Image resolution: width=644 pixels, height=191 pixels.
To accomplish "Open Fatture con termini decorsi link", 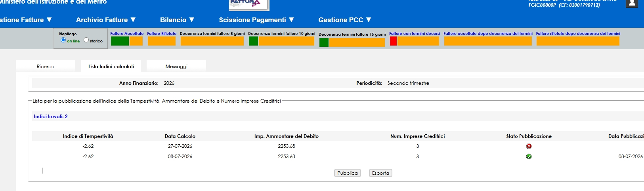I will point(415,34).
